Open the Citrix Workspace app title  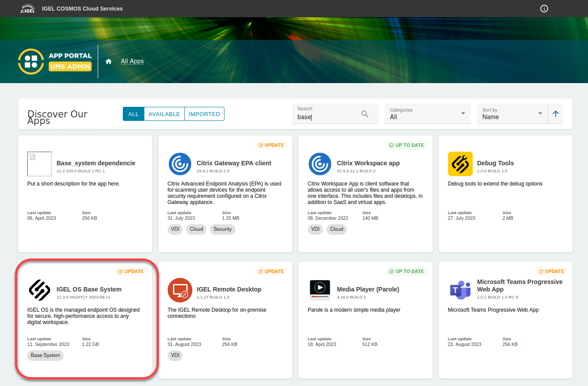[368, 163]
